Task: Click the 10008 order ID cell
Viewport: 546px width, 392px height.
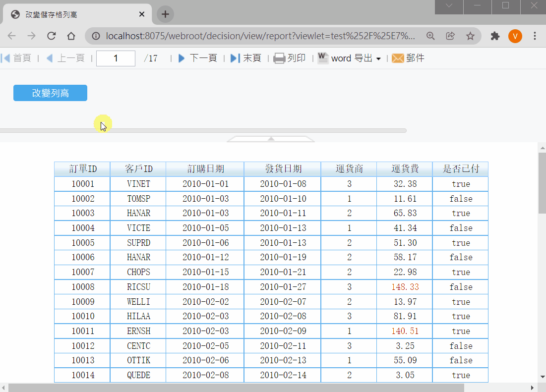Action: (x=83, y=287)
